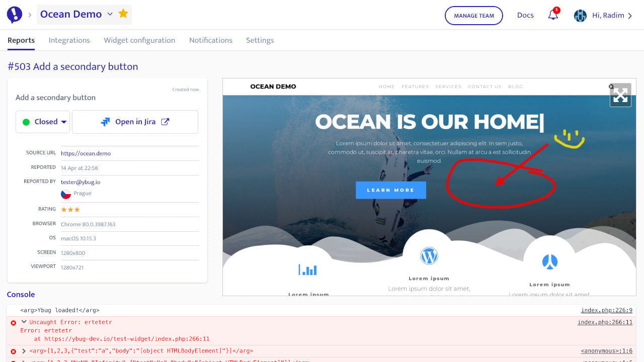This screenshot has width=644, height=362.
Task: Click the peace symbol icon in the screenshot
Action: [x=549, y=262]
